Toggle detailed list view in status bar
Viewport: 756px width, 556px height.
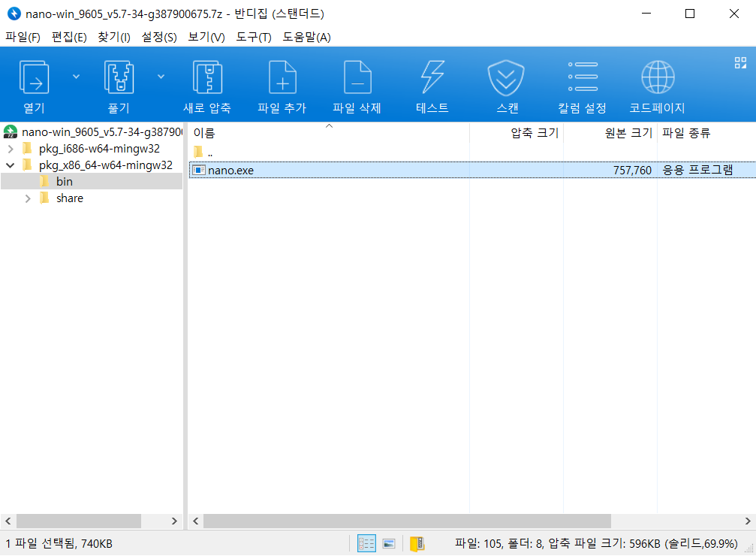pyautogui.click(x=366, y=543)
